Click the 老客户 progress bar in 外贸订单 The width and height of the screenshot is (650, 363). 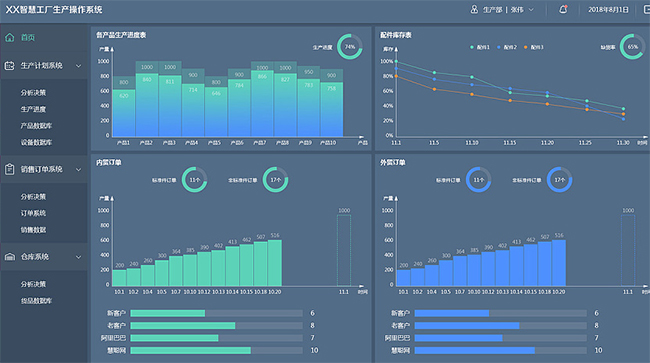pos(500,326)
